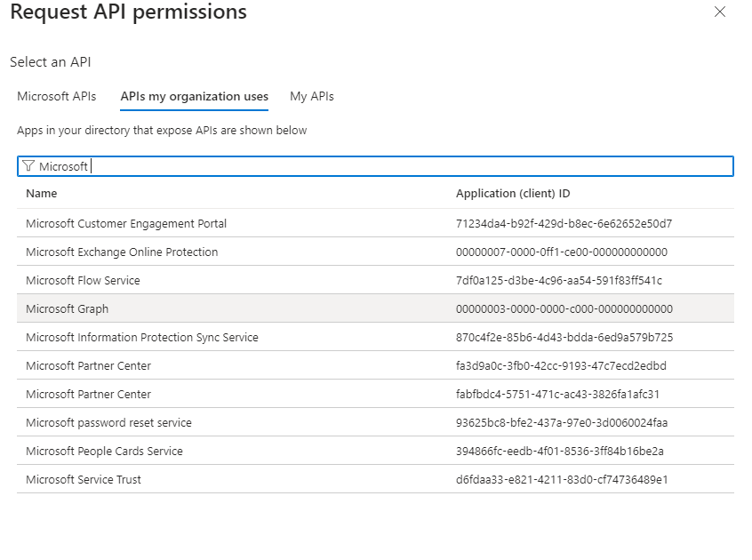Screen dimensions: 752x560
Task: Pick Microsoft Graph from the list
Action: pyautogui.click(x=67, y=308)
